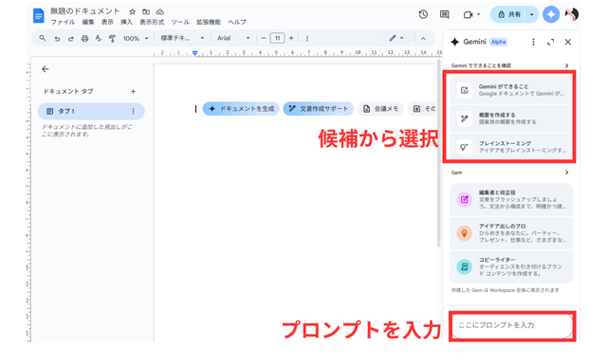This screenshot has width=607, height=364.
Task: Open the 拡張機能 menu
Action: point(209,22)
